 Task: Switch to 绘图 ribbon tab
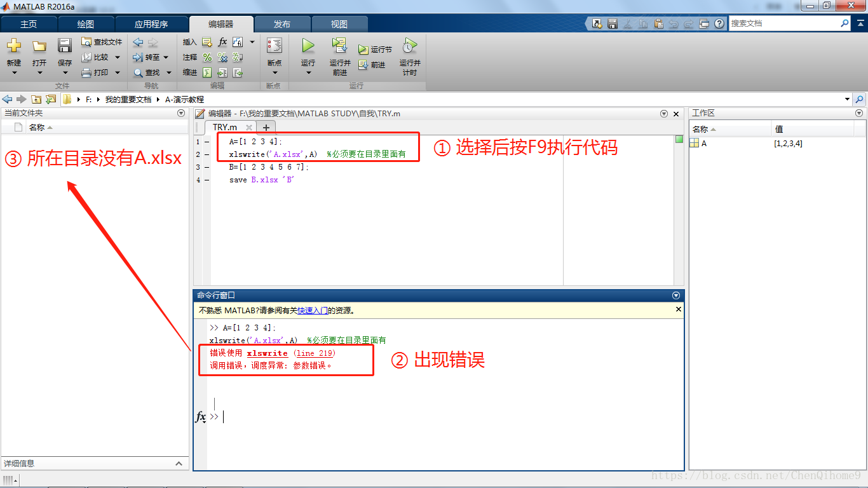tap(86, 24)
